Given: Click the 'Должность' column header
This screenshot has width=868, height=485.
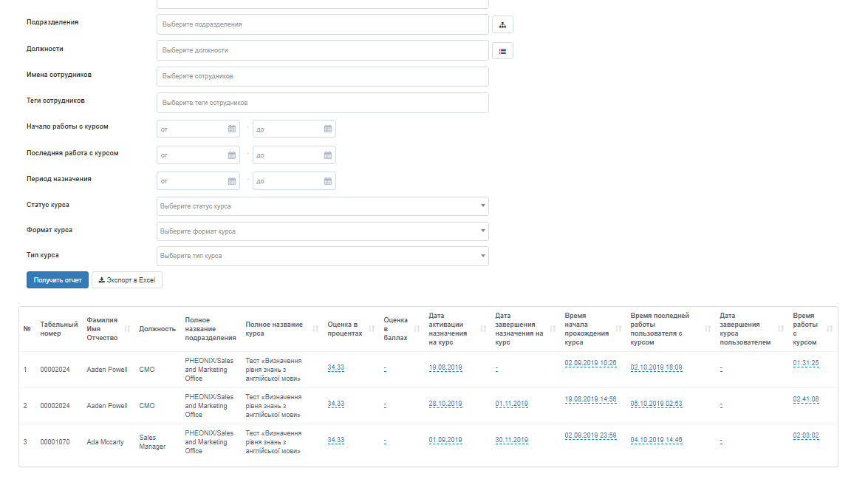Looking at the screenshot, I should click(x=157, y=329).
